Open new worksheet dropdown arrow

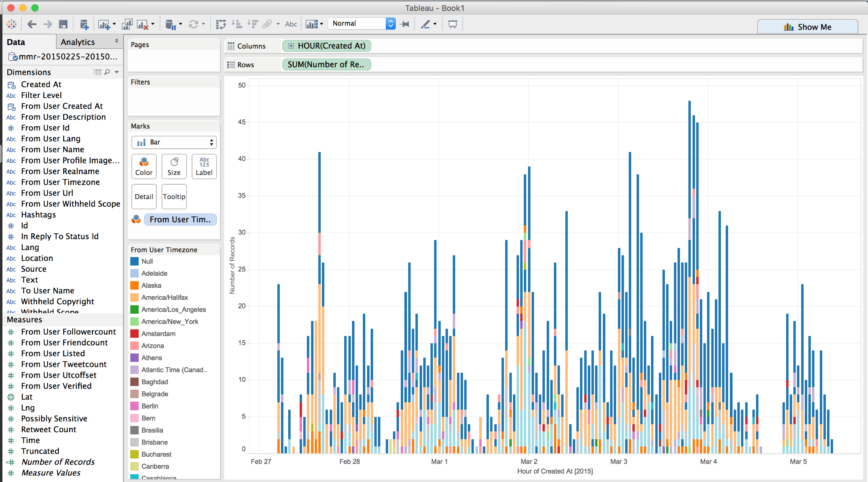coord(114,24)
